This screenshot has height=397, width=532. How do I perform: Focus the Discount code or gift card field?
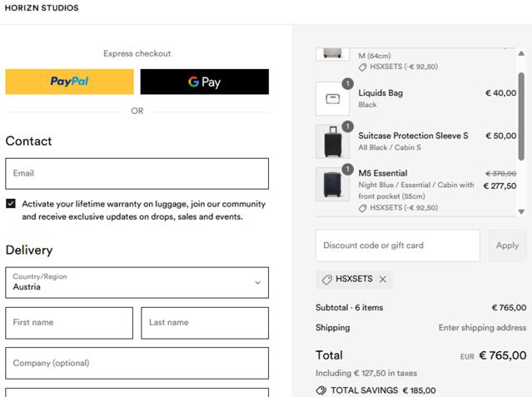[x=398, y=246]
